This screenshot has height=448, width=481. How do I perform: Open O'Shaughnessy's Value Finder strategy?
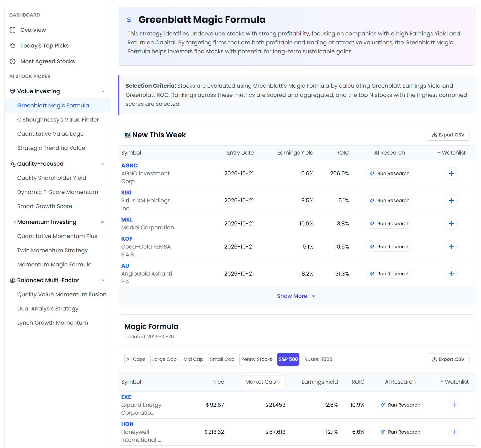click(x=58, y=120)
